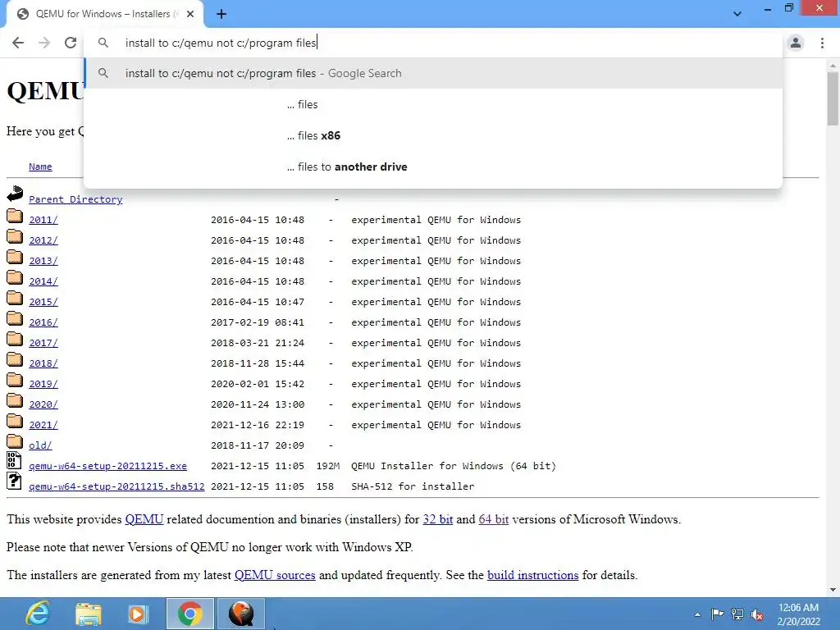Expand the tab search dropdown arrow
The height and width of the screenshot is (630, 840).
point(737,14)
